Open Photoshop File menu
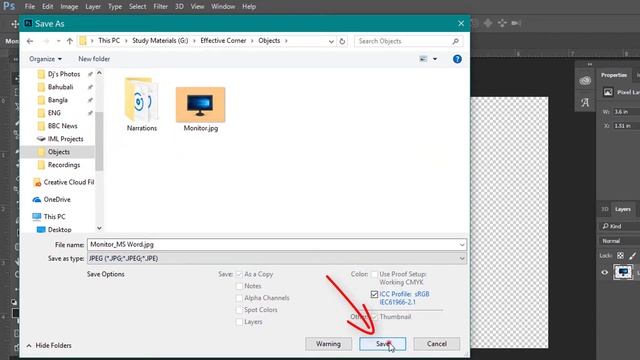This screenshot has width=640, height=360. (30, 7)
